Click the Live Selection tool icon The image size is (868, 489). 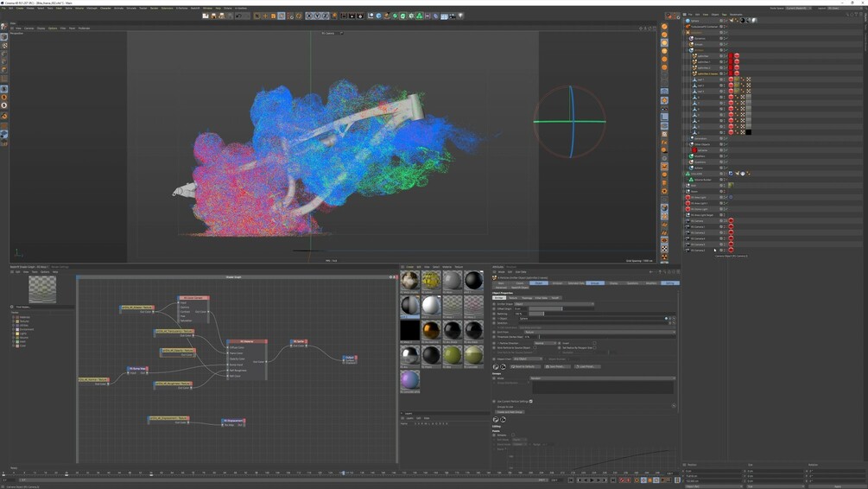coord(257,16)
